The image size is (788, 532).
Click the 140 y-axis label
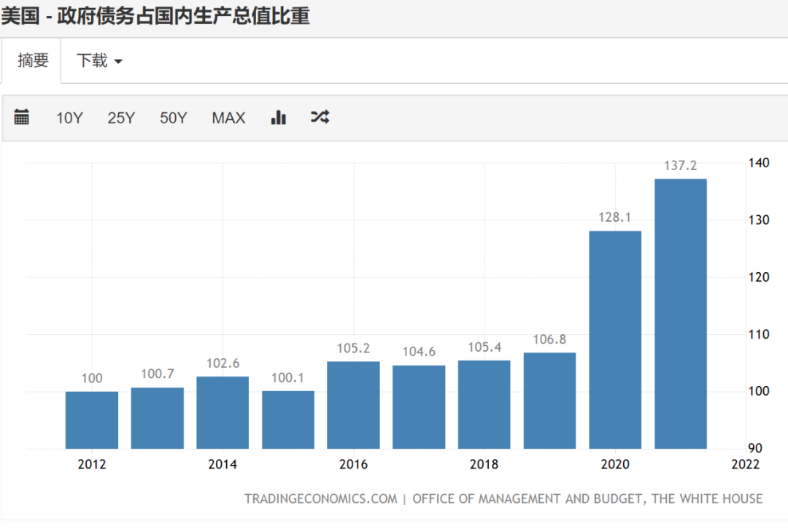[x=758, y=163]
